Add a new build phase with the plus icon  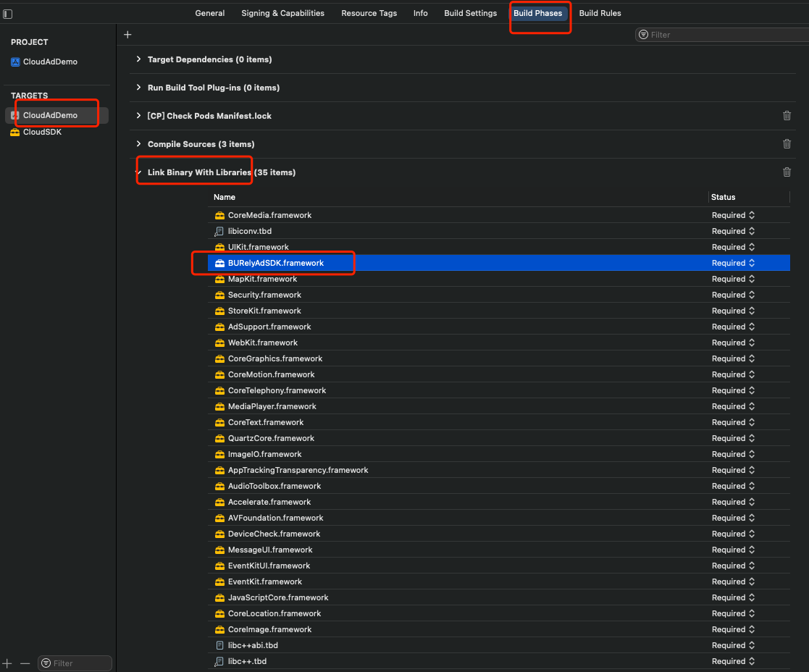click(128, 35)
